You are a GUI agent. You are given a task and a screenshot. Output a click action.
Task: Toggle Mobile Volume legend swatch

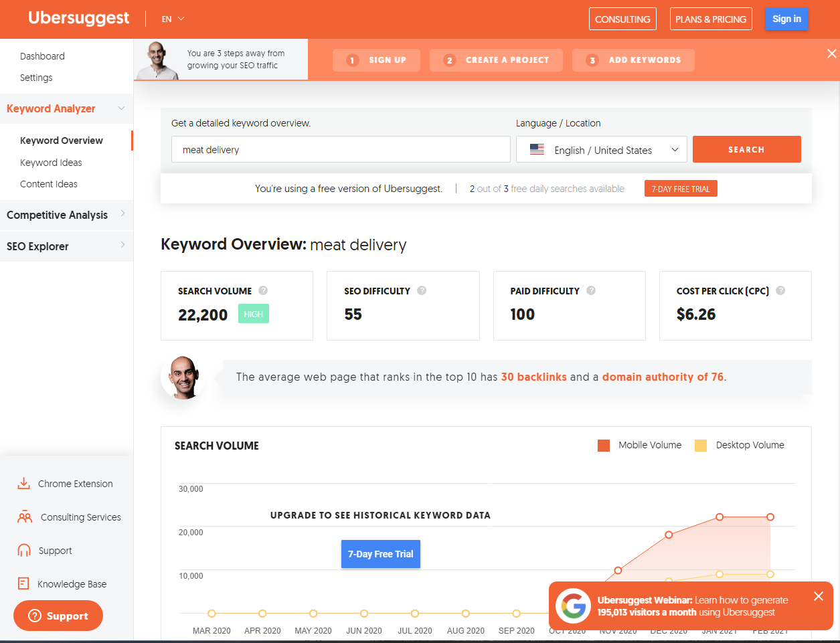click(604, 446)
